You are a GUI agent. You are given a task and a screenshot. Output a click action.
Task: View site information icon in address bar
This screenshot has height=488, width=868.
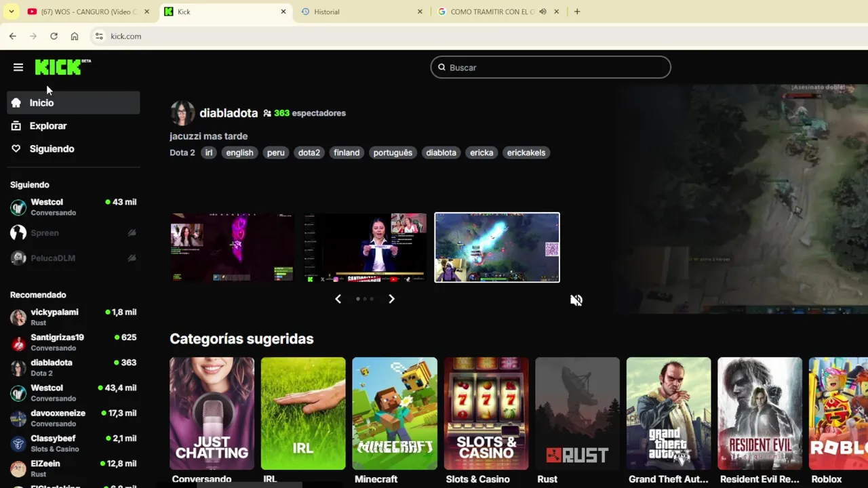pyautogui.click(x=99, y=36)
